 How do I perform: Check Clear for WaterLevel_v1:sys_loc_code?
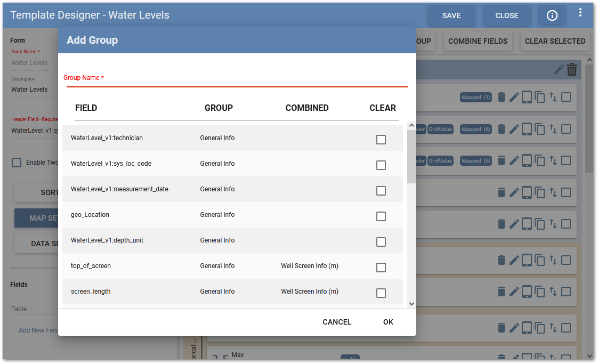point(381,165)
